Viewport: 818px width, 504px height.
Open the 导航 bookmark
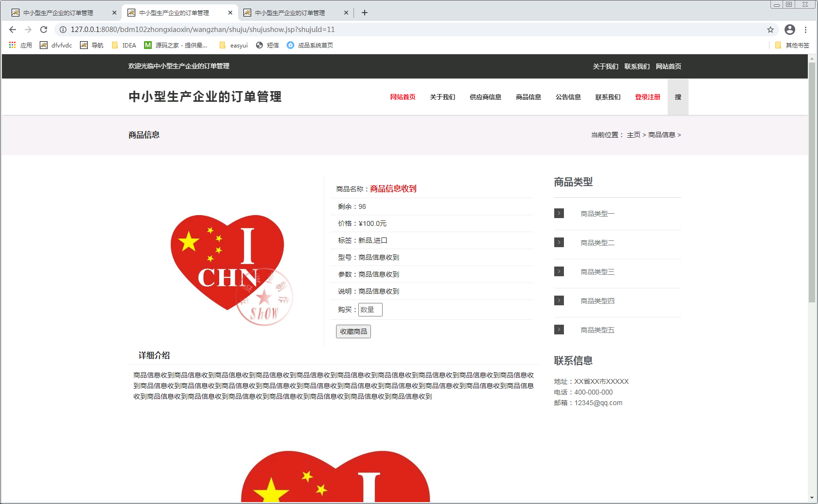point(92,45)
